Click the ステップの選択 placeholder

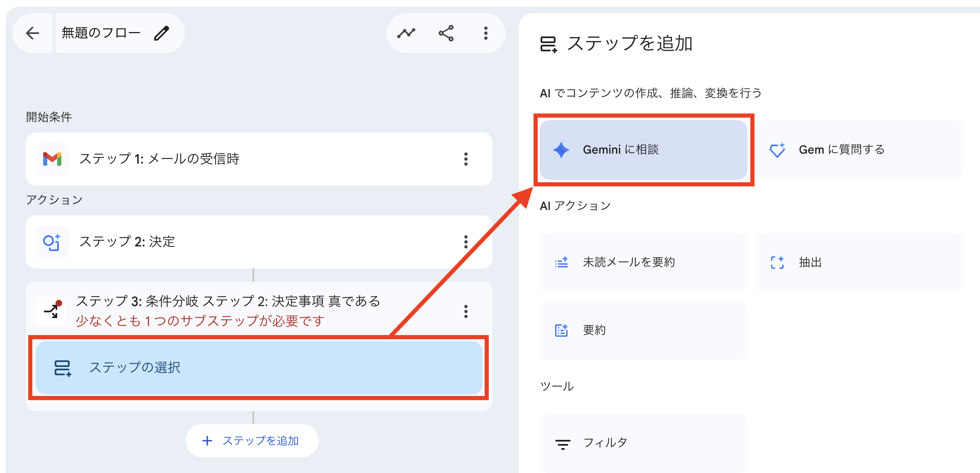[x=259, y=368]
